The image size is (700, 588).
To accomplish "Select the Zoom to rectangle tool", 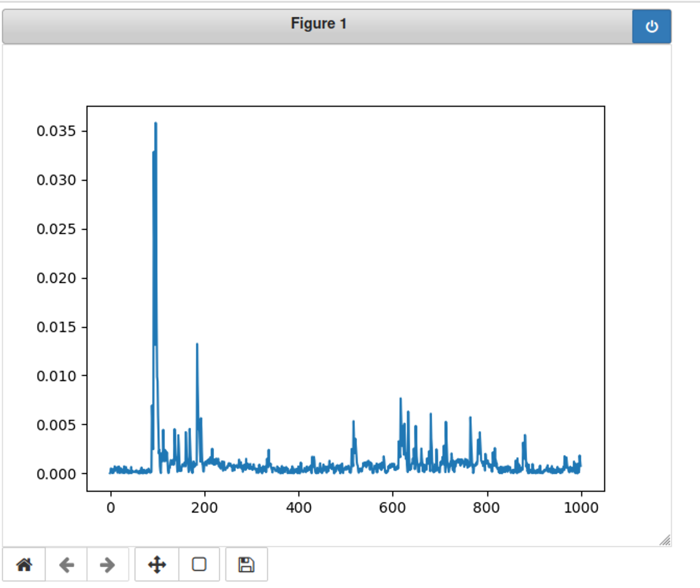I will coord(199,565).
